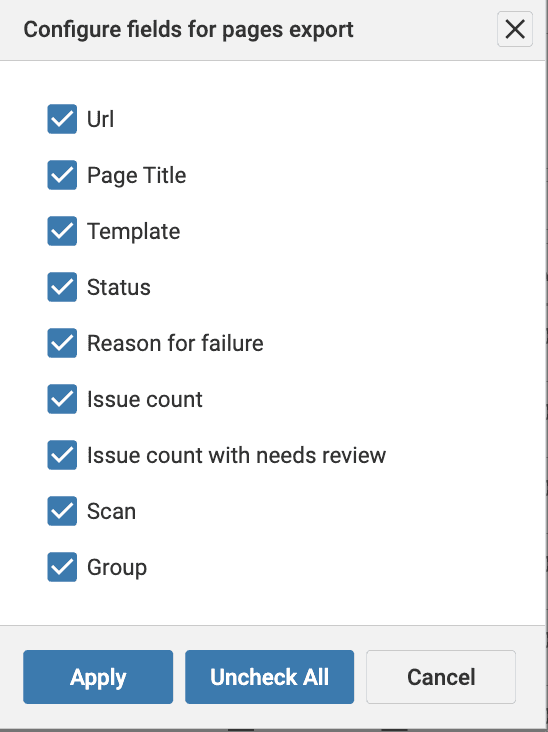
Task: Click the 'Template' label text
Action: click(x=133, y=232)
